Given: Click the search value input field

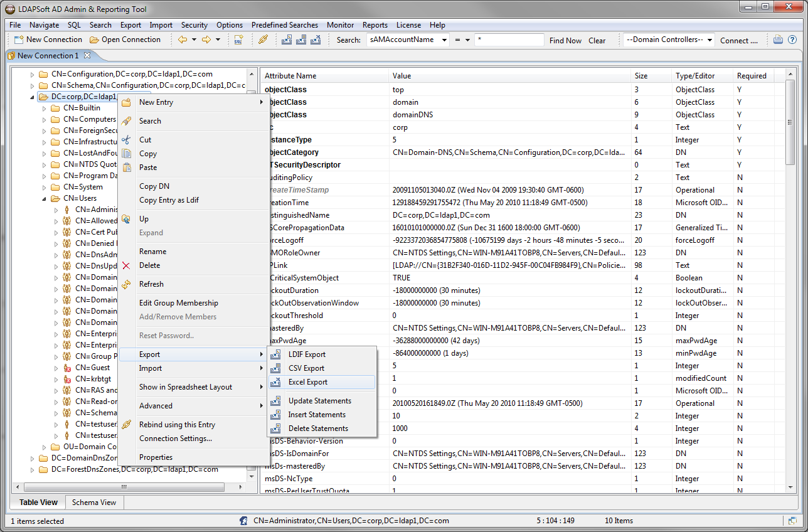Looking at the screenshot, I should pos(509,40).
